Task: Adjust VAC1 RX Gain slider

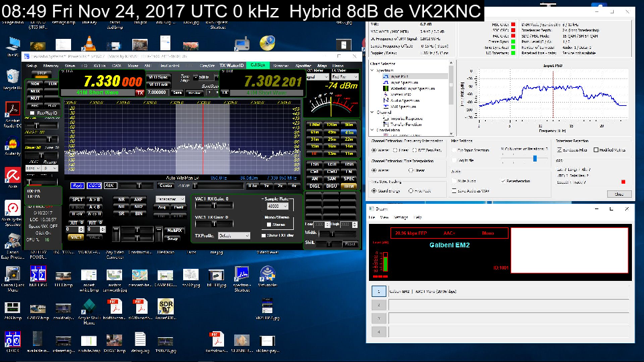Action: pyautogui.click(x=214, y=205)
